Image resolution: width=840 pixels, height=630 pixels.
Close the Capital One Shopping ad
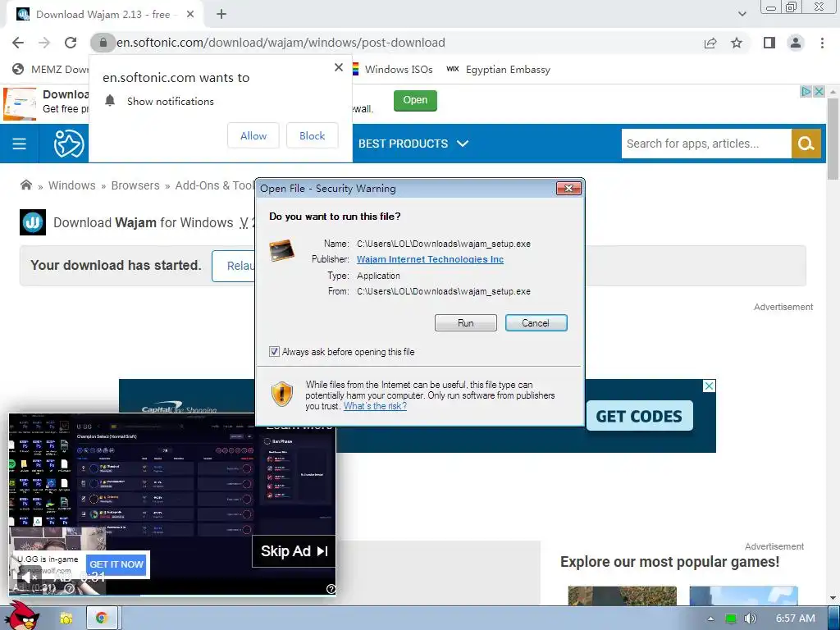tap(709, 386)
